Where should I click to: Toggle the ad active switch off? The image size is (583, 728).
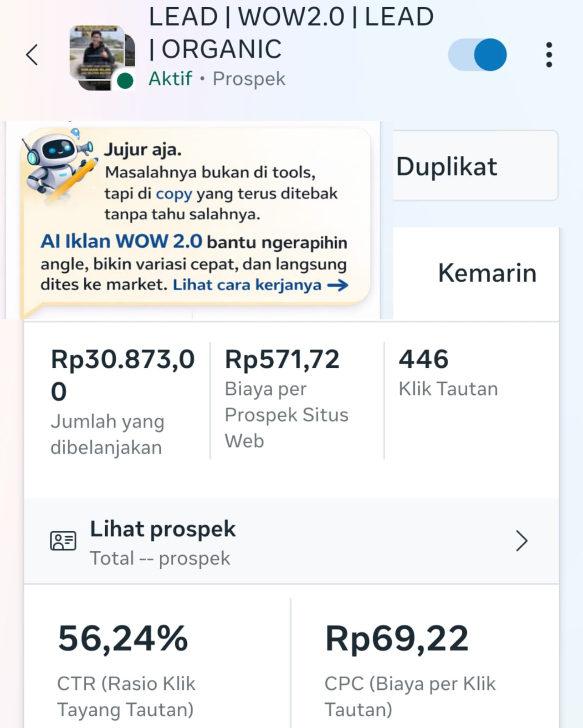pyautogui.click(x=477, y=55)
